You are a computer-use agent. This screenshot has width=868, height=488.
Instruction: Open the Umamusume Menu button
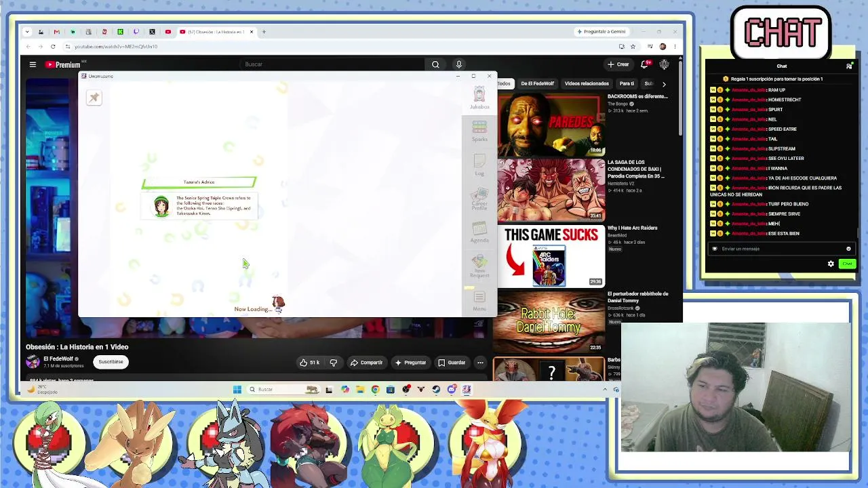(x=479, y=300)
